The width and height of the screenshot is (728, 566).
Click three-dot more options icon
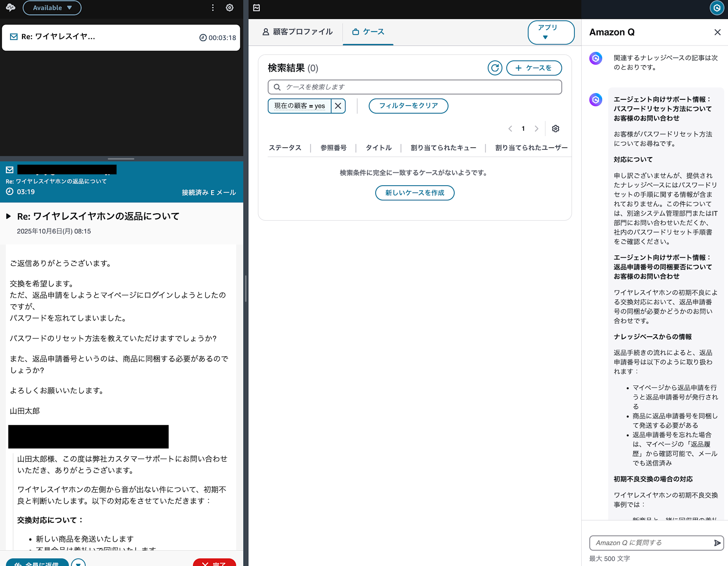pyautogui.click(x=213, y=8)
